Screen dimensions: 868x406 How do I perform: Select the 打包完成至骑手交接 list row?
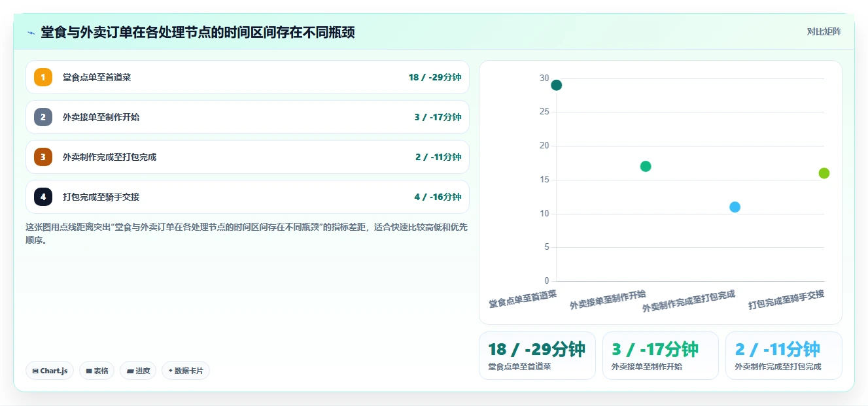[x=247, y=197]
